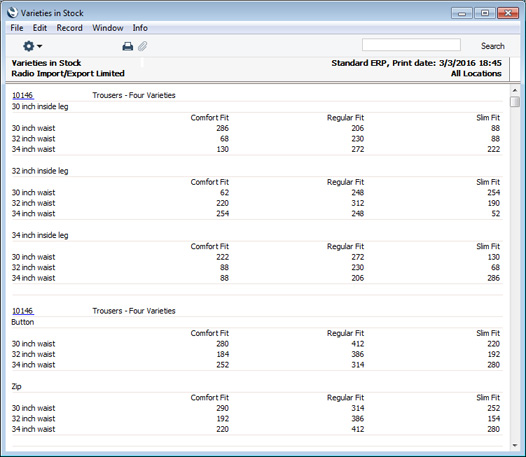Click the application logo in title bar
Screen dimensions: 526x457
[x=12, y=13]
